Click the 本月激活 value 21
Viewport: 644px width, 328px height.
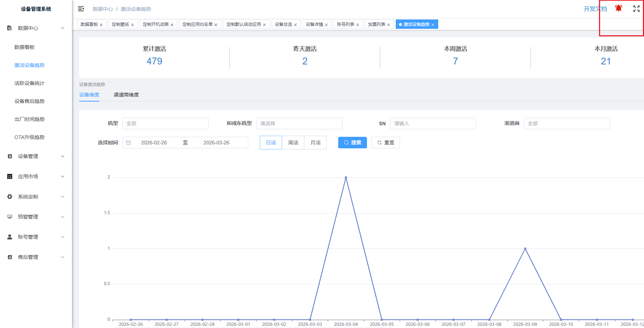click(606, 61)
